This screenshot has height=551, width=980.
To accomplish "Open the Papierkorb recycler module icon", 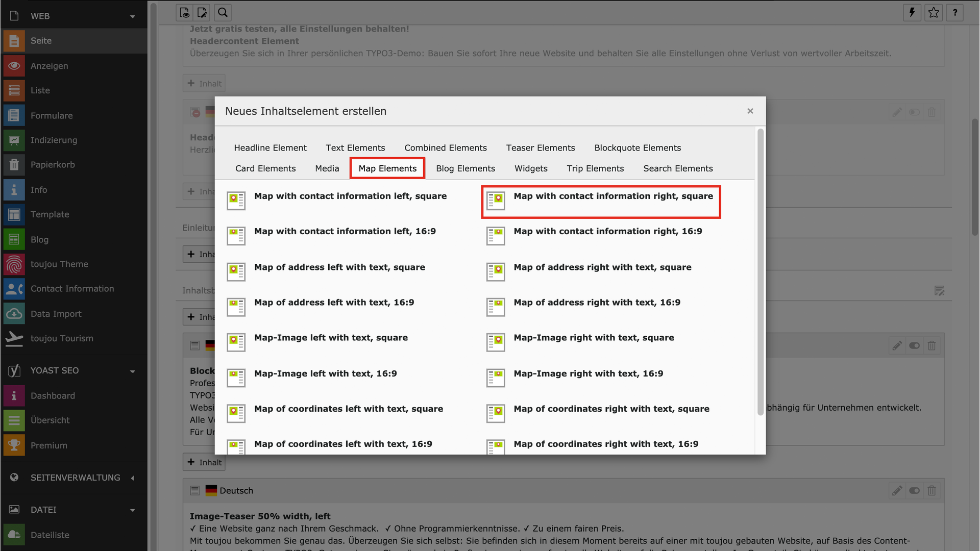I will tap(14, 165).
